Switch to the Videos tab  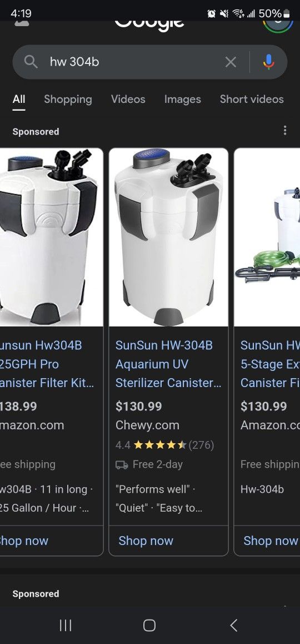tap(128, 99)
